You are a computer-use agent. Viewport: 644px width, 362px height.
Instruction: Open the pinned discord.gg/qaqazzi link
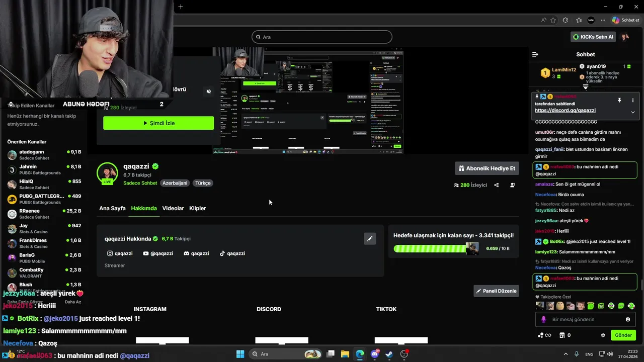(x=565, y=110)
